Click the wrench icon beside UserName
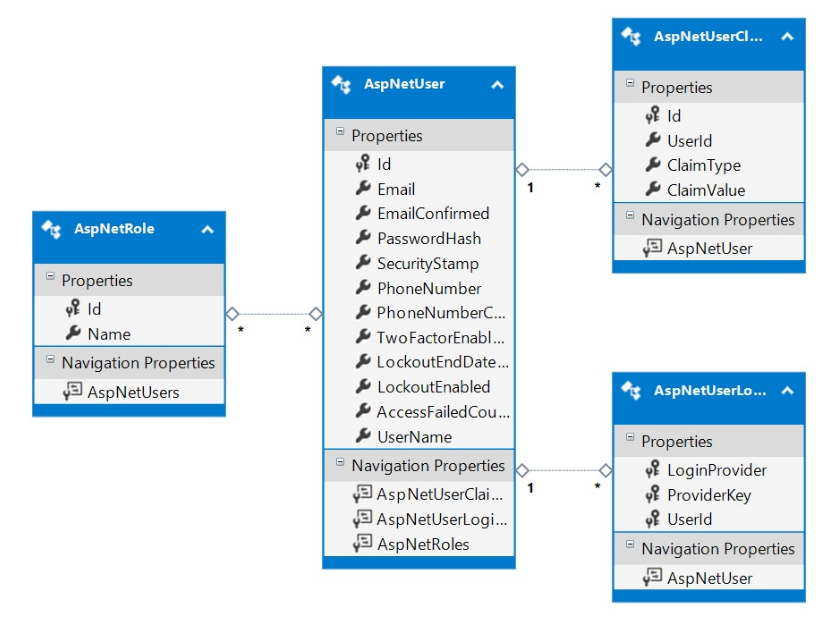The width and height of the screenshot is (840, 624). 363,436
